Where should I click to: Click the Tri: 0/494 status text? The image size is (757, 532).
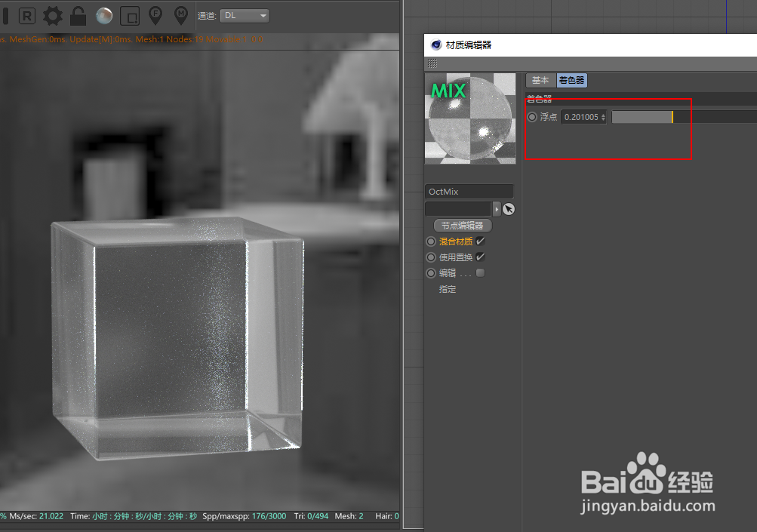311,516
